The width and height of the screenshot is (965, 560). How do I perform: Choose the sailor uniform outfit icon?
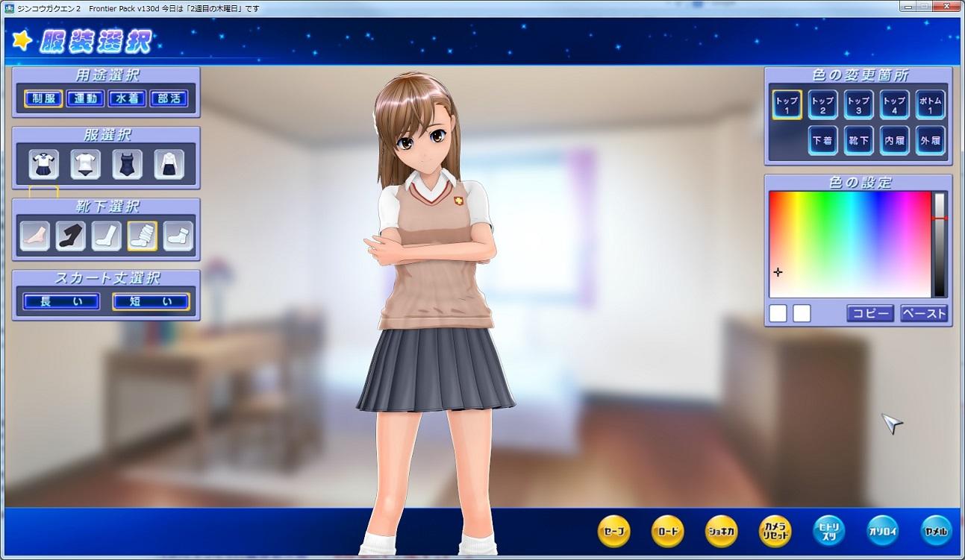(x=43, y=164)
